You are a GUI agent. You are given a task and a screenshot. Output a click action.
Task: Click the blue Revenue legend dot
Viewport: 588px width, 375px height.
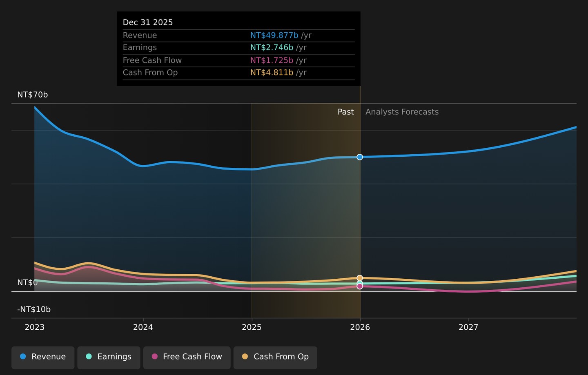pyautogui.click(x=23, y=357)
